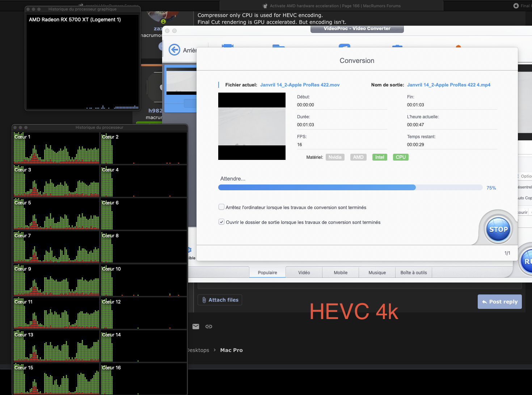Click the Cœur 15 usage graph
The height and width of the screenshot is (395, 532).
[56, 379]
